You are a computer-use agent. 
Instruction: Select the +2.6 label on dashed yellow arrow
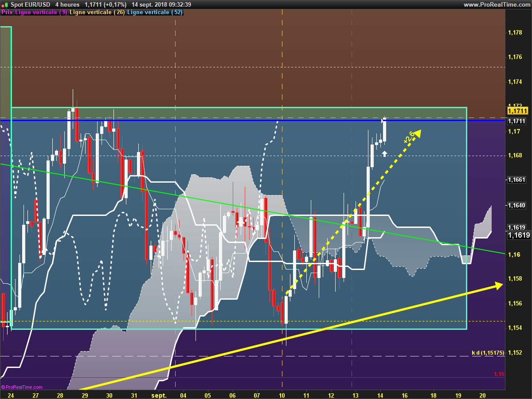409,137
